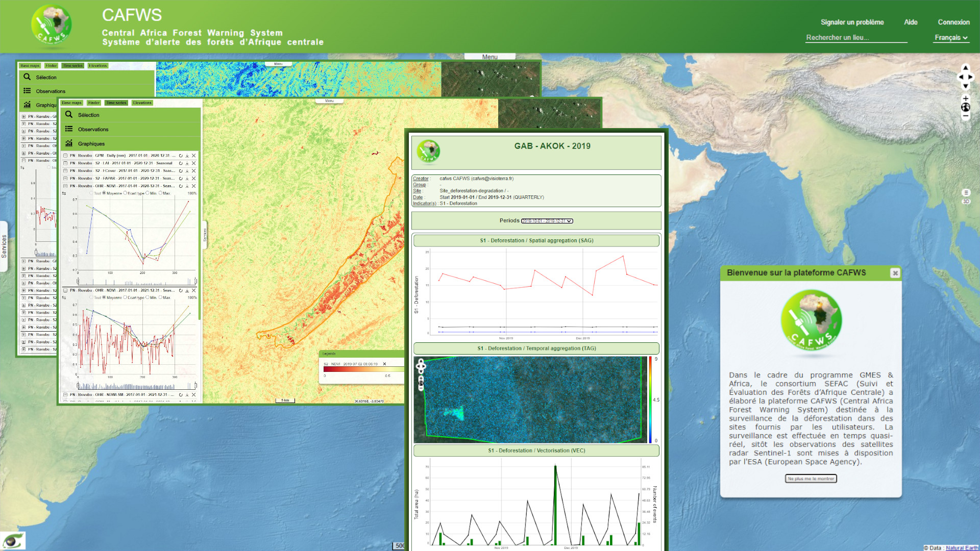Open the Time series tab in front panel

coord(116,103)
